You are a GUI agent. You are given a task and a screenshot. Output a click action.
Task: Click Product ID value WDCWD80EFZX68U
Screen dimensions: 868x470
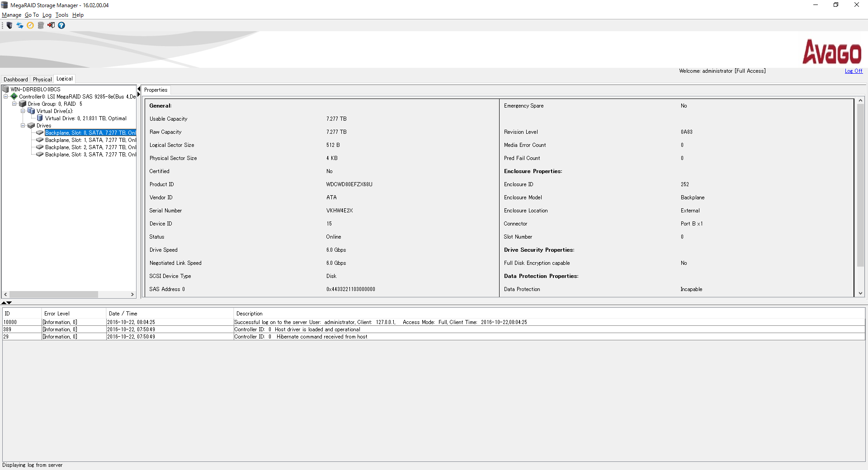349,184
